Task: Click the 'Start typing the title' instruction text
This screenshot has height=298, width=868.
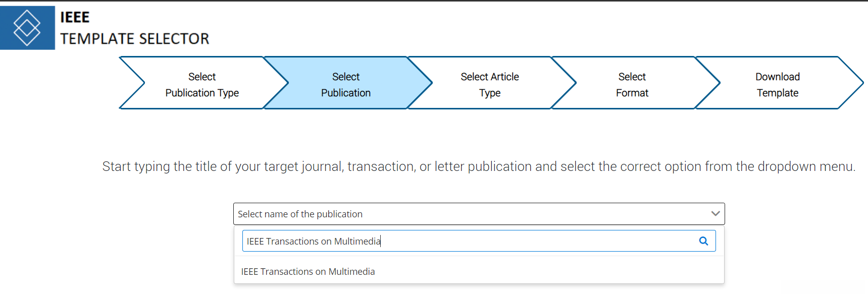Action: pyautogui.click(x=478, y=166)
